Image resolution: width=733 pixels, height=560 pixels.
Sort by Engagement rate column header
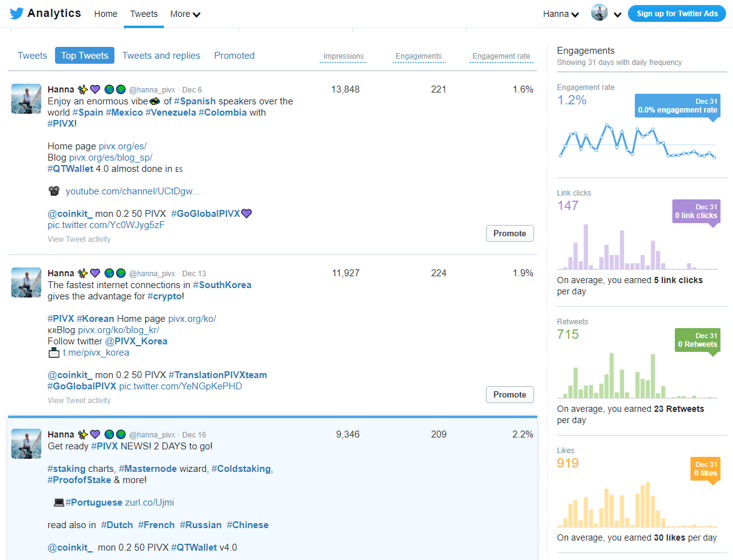pyautogui.click(x=501, y=56)
